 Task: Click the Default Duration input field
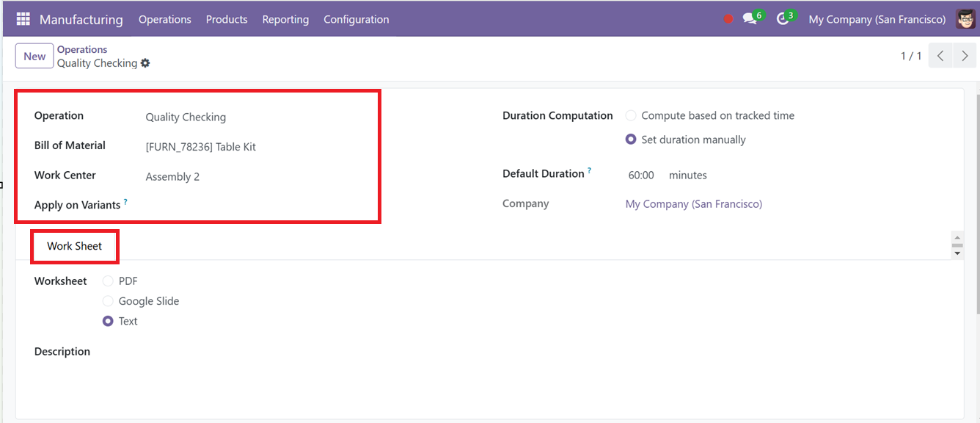pyautogui.click(x=641, y=175)
